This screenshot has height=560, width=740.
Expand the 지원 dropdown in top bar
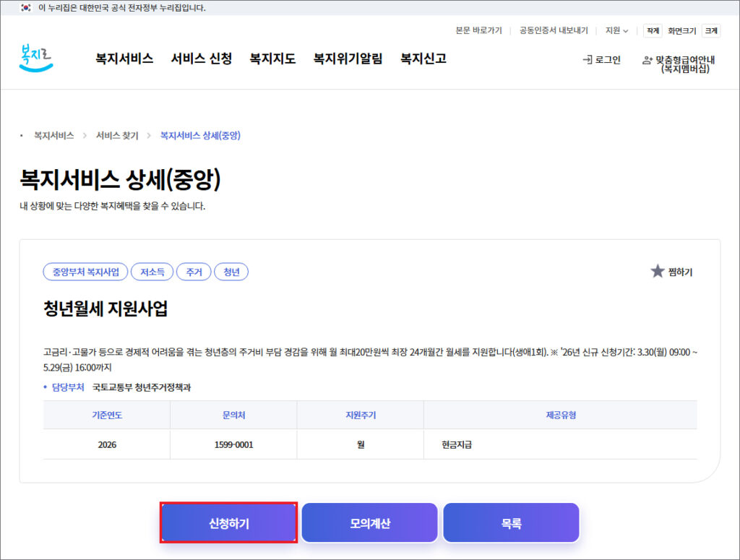pyautogui.click(x=616, y=30)
